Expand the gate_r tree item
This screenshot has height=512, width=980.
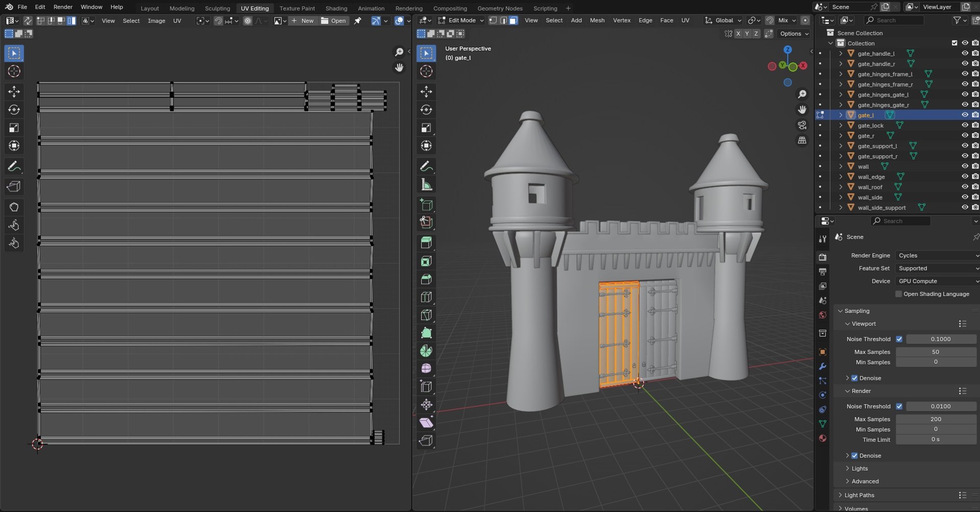pos(841,135)
